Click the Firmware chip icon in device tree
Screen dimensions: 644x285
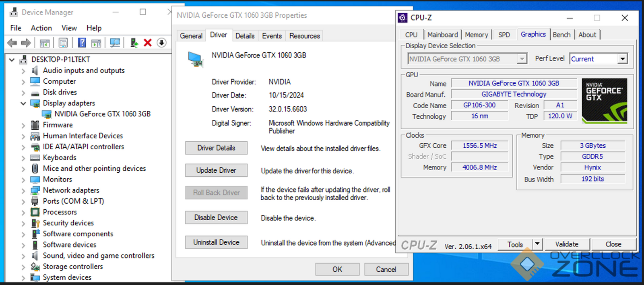point(35,125)
